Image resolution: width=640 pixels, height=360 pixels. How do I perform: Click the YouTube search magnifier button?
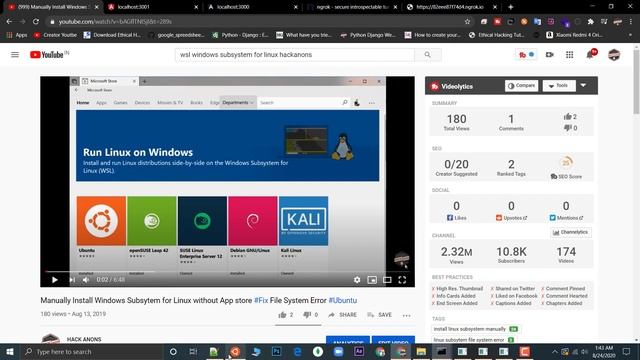427,55
